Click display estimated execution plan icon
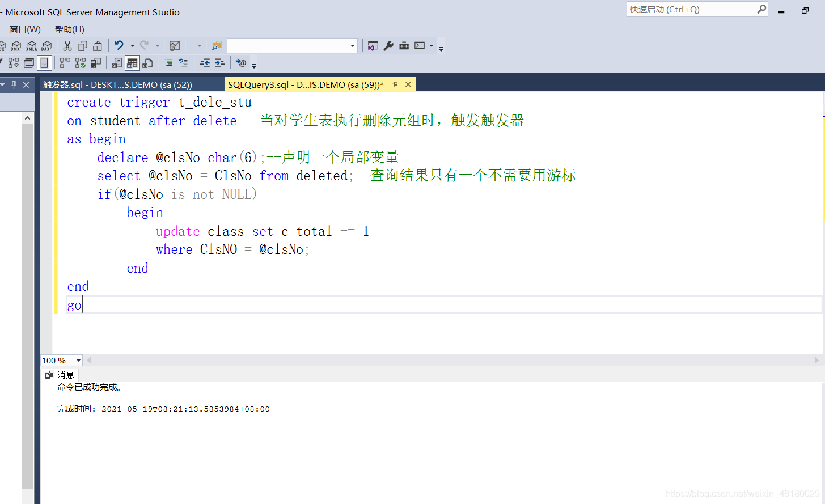 [x=14, y=63]
